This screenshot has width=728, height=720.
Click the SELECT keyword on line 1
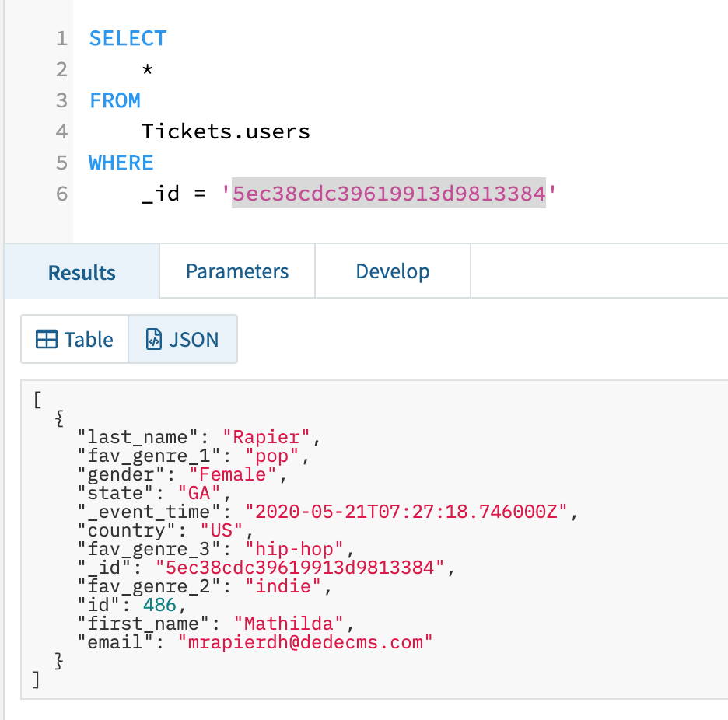(128, 37)
